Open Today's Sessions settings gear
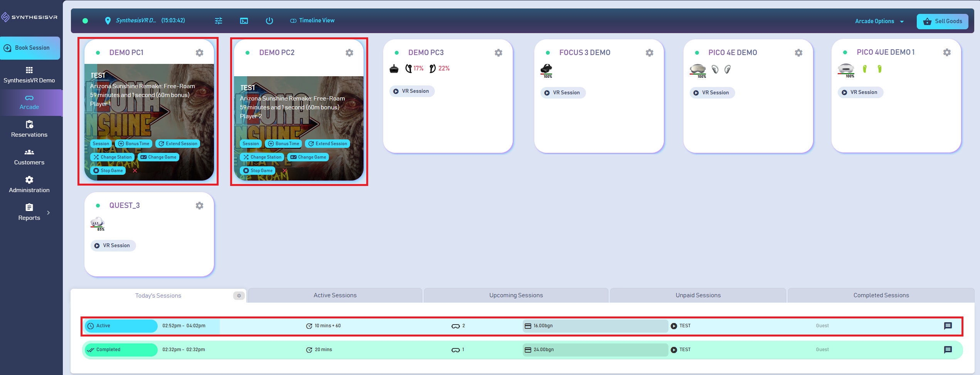Image resolution: width=980 pixels, height=375 pixels. point(239,296)
